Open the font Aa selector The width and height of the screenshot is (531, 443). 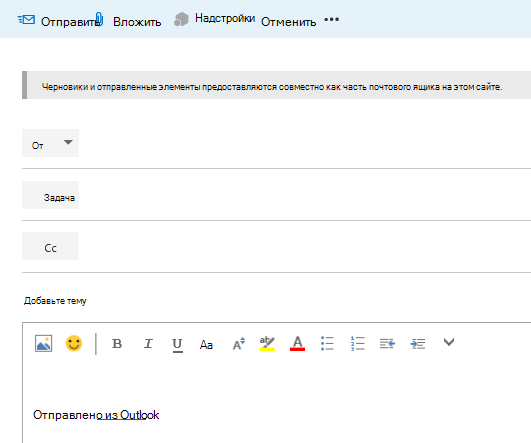point(206,345)
